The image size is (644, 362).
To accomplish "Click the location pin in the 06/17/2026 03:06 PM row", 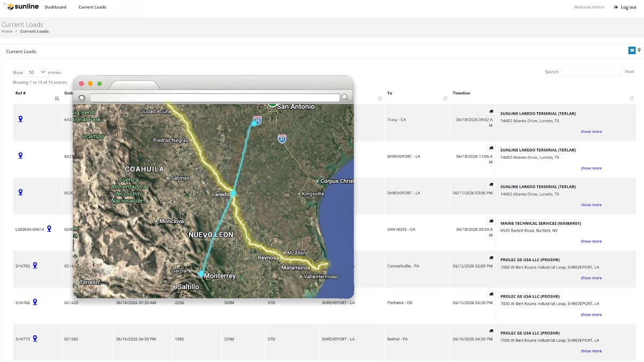I will pos(20,192).
